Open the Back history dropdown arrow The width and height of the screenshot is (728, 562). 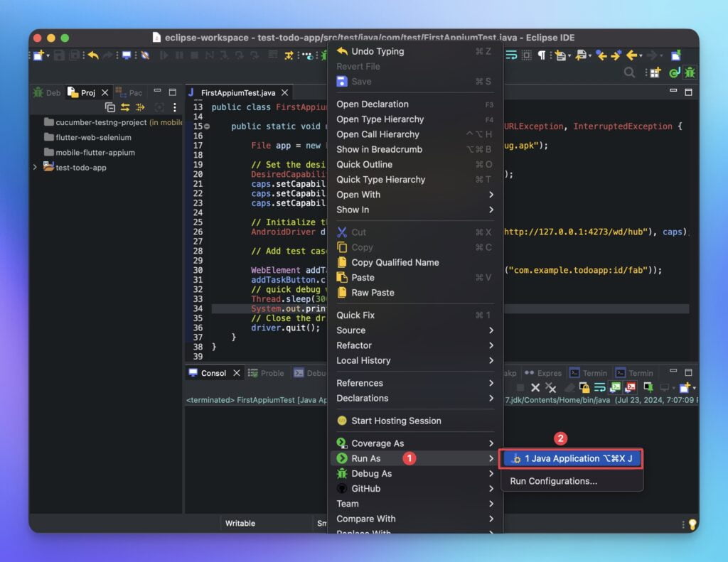pos(641,56)
